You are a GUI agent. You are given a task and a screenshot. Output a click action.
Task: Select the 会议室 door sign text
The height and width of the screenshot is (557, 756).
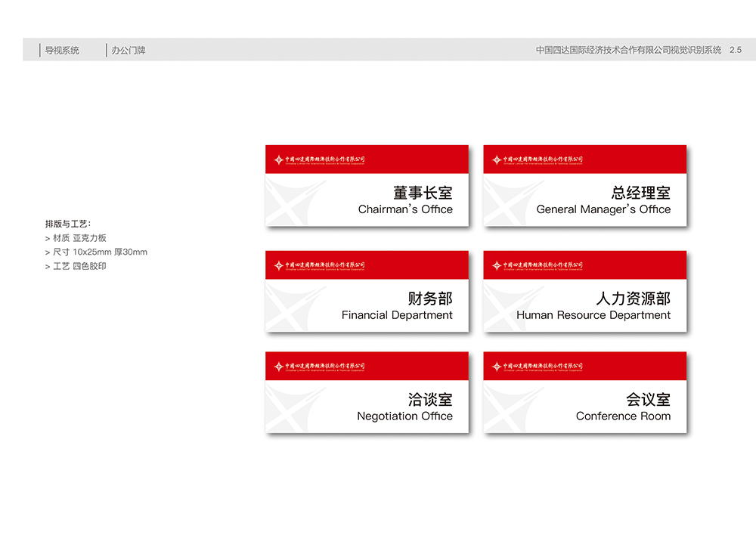point(648,400)
